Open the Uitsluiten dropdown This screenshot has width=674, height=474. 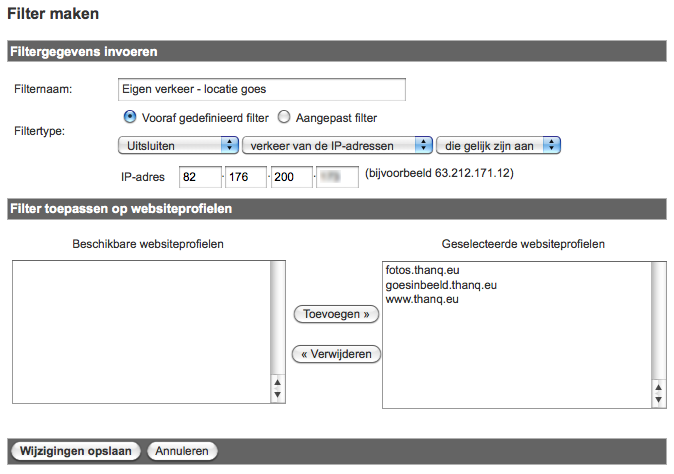(x=176, y=146)
